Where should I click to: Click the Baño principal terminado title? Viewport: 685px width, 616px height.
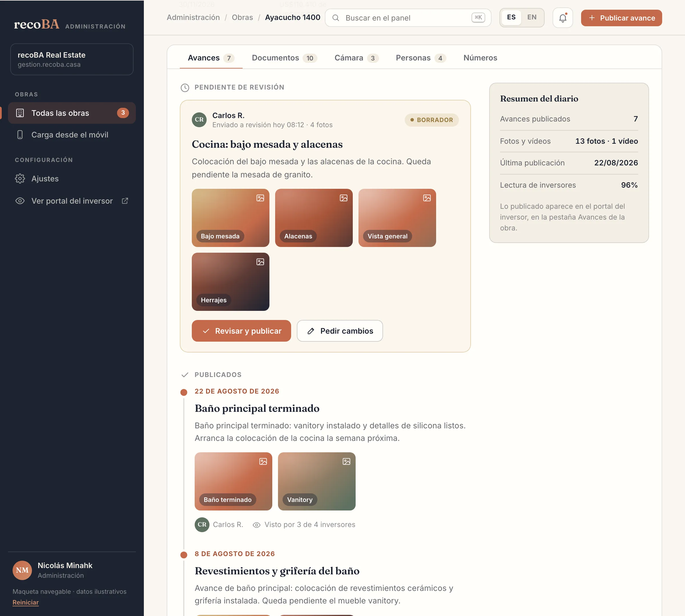(257, 408)
